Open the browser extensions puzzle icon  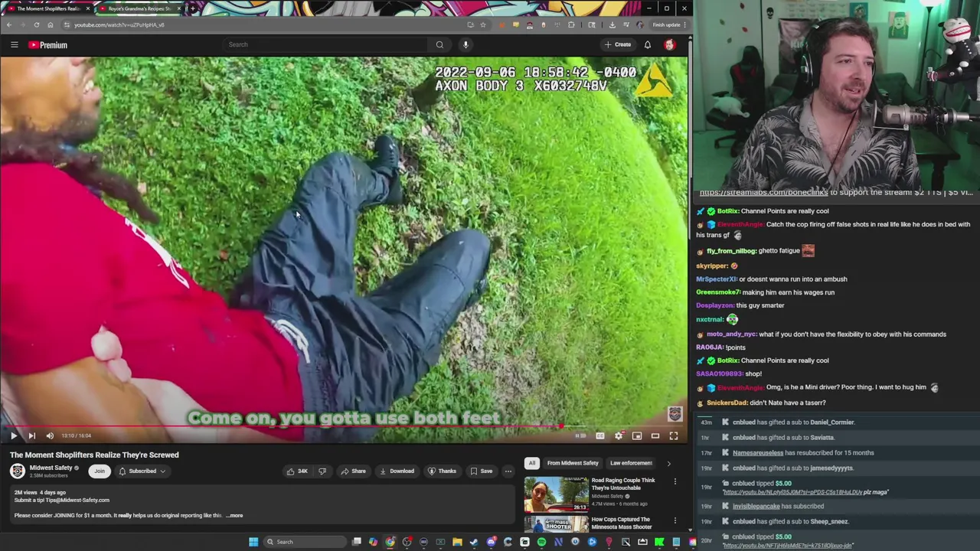571,24
